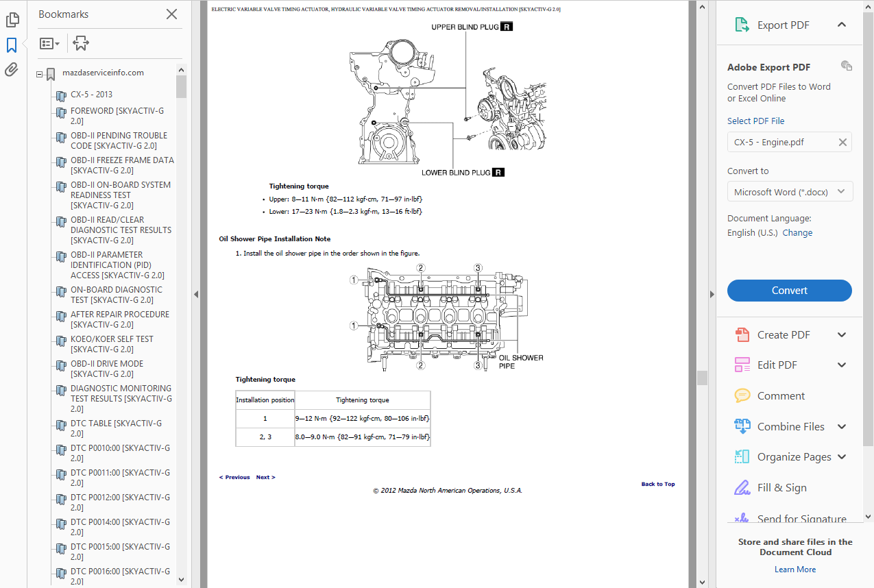Click document scrollbar up arrow
Viewport: 874px width, 588px height.
pos(702,6)
